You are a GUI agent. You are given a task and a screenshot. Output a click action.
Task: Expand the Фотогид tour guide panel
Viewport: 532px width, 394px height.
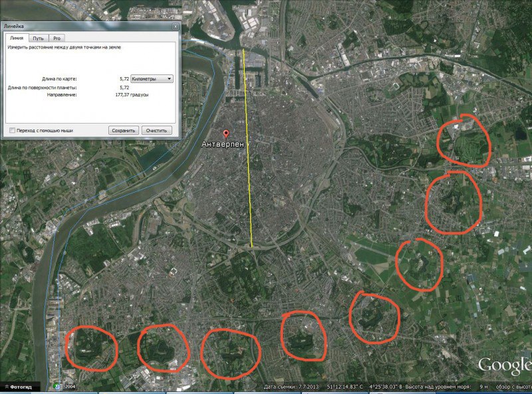click(x=20, y=387)
